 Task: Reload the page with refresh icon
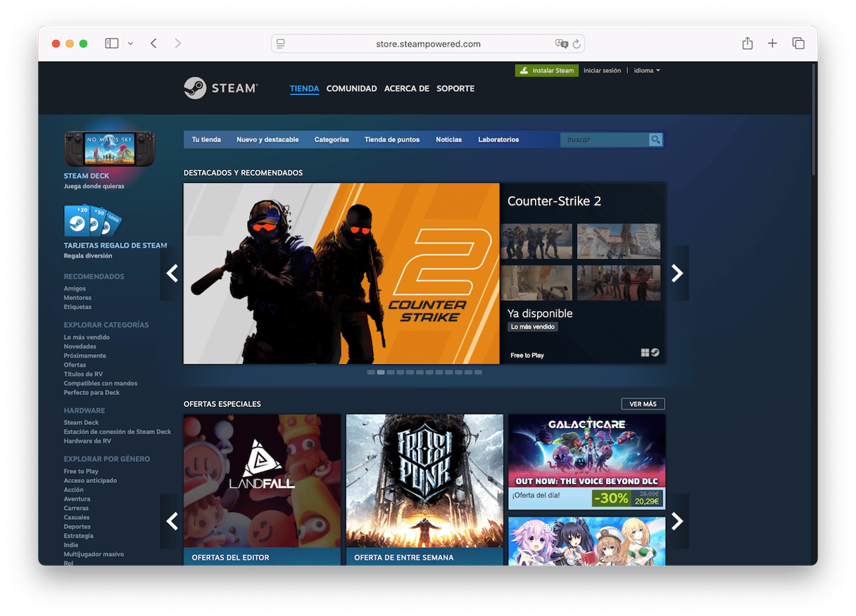(577, 44)
